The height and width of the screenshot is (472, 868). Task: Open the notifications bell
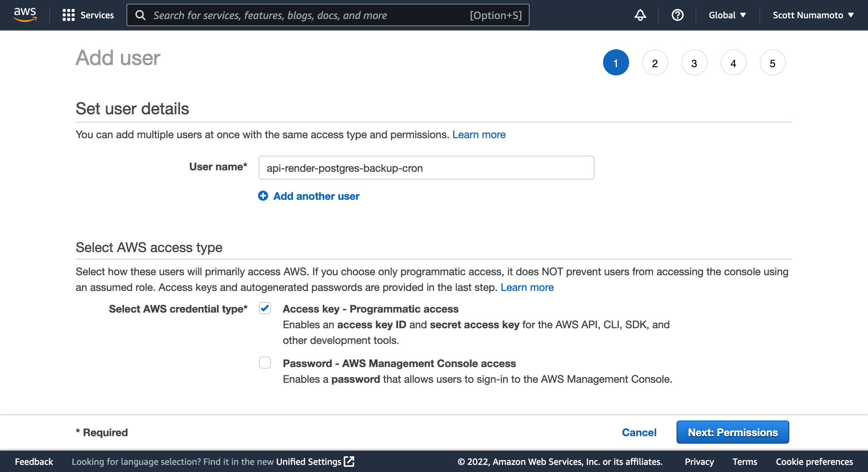pos(640,15)
